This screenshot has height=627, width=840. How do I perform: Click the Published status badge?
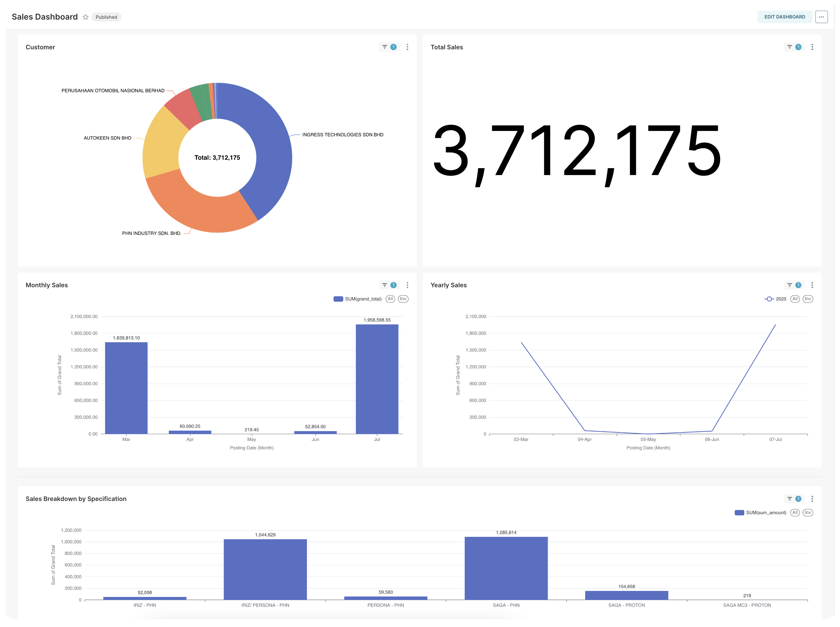pyautogui.click(x=106, y=17)
